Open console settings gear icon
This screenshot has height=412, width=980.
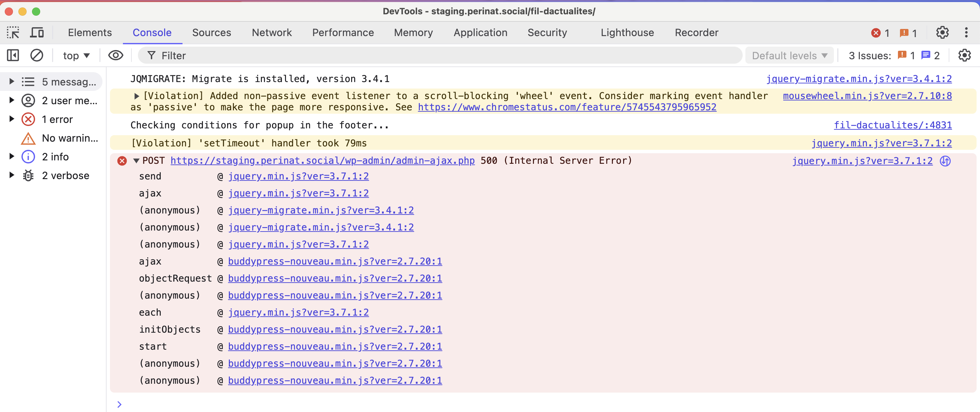click(964, 56)
